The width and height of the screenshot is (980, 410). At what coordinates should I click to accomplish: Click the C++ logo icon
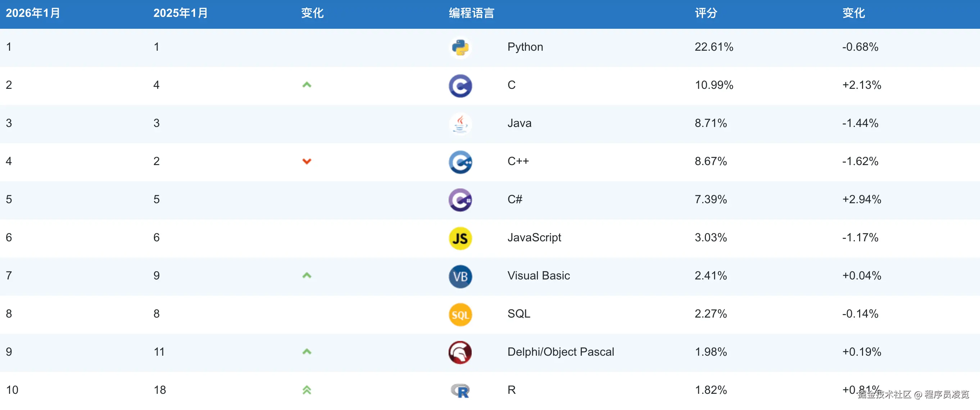460,161
